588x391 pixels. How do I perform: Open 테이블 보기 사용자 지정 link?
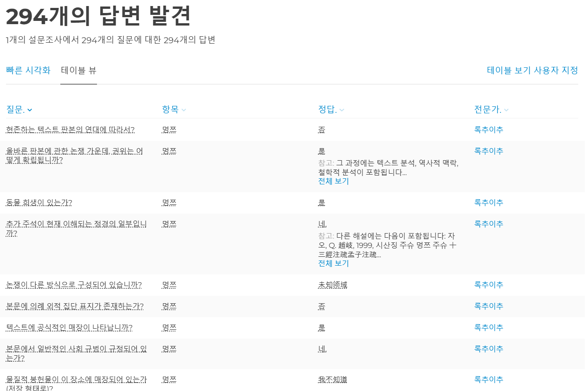pyautogui.click(x=532, y=71)
